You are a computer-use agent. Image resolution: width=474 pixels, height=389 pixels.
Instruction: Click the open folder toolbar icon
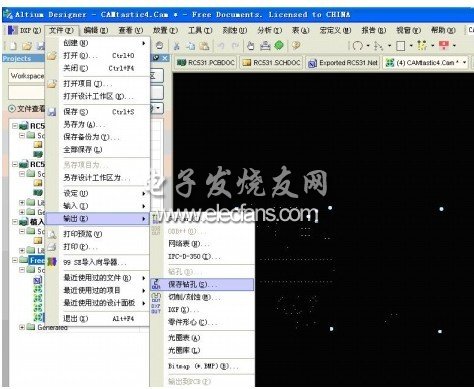click(x=27, y=46)
